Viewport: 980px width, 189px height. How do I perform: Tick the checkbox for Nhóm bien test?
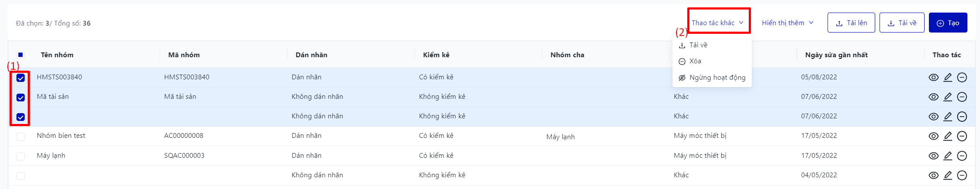pos(20,137)
